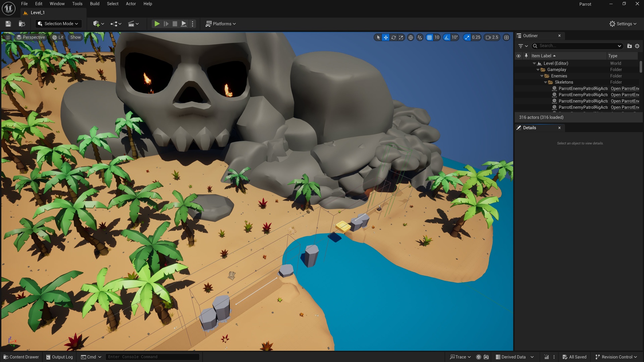
Task: Open the viewport layout grid icon
Action: tap(506, 38)
